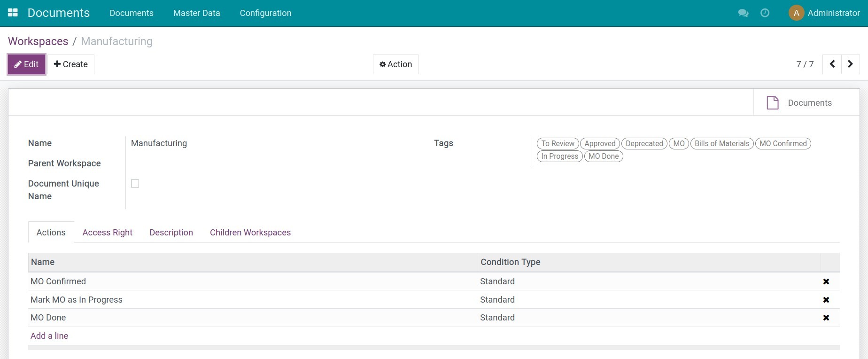Viewport: 868px width, 359px height.
Task: Open the Action dropdown menu
Action: click(395, 64)
